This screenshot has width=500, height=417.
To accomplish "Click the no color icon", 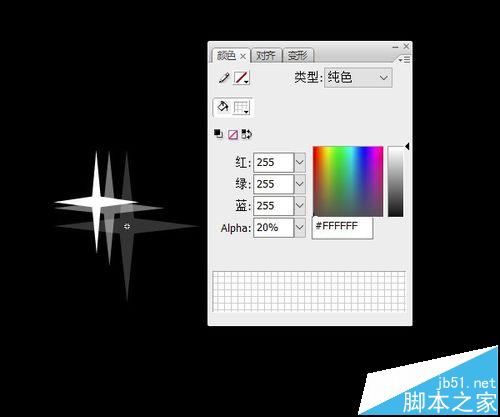I will coord(233,135).
